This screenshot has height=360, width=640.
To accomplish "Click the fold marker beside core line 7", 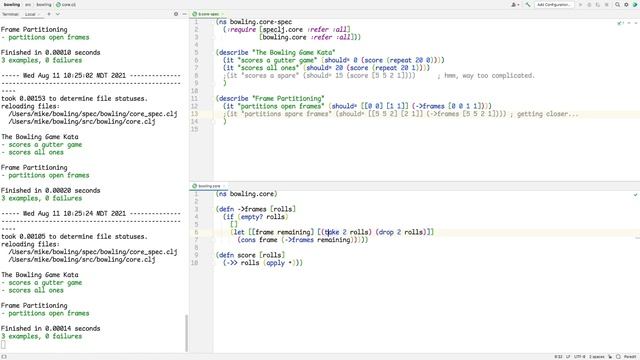I will pyautogui.click(x=213, y=240).
